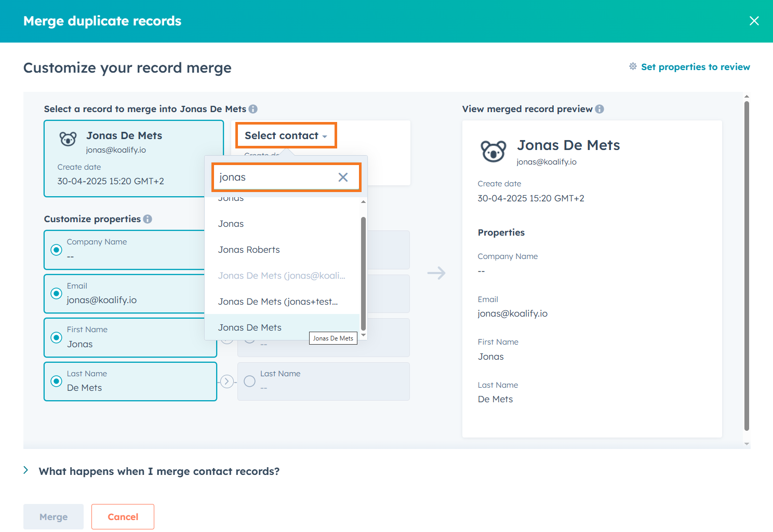Select the Email property radio button

[56, 293]
